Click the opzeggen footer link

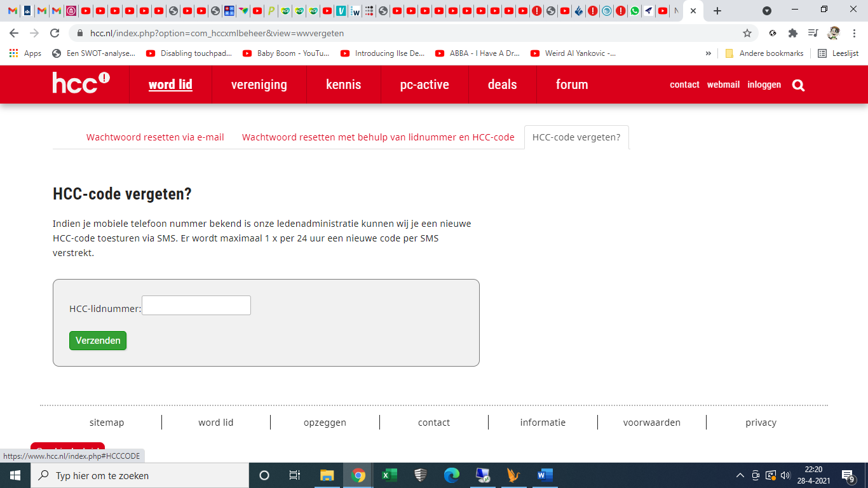tap(325, 423)
